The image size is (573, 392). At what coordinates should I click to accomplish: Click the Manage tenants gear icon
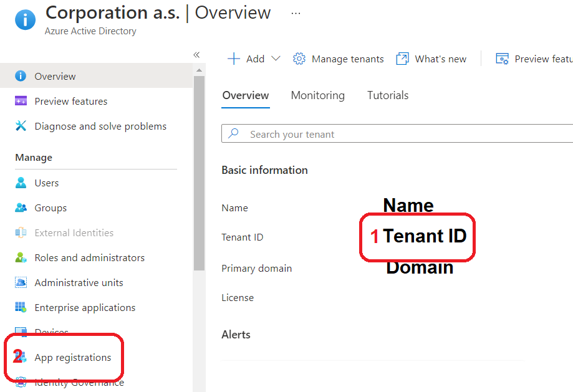[299, 59]
